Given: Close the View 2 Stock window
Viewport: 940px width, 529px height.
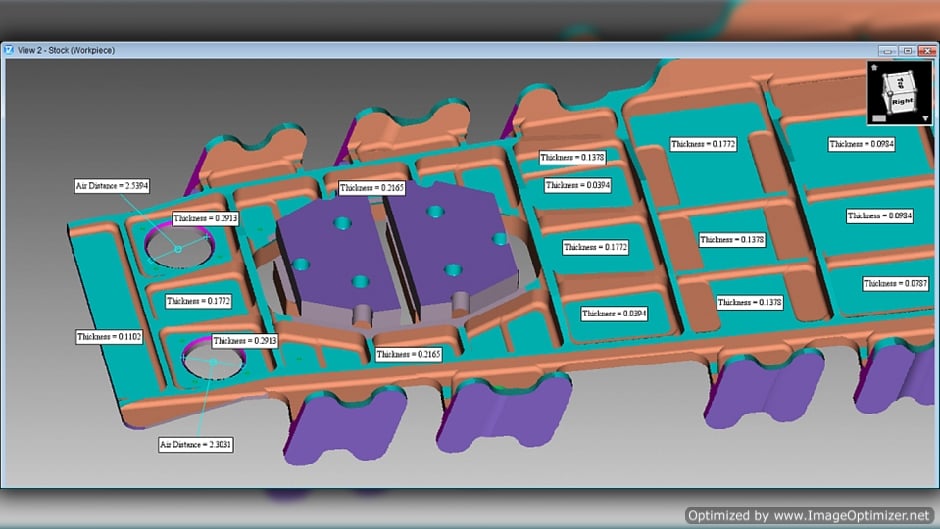Looking at the screenshot, I should (925, 50).
